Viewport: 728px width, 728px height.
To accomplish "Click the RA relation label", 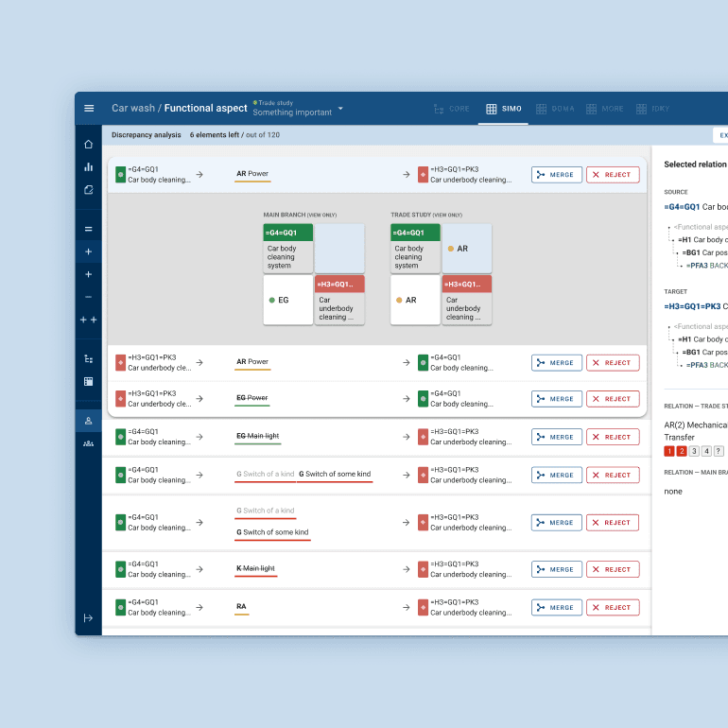I will click(241, 606).
